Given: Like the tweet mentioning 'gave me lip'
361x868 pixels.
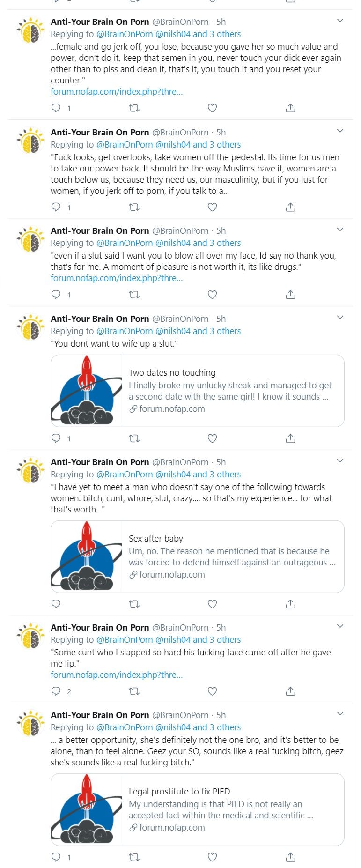Looking at the screenshot, I should (212, 691).
